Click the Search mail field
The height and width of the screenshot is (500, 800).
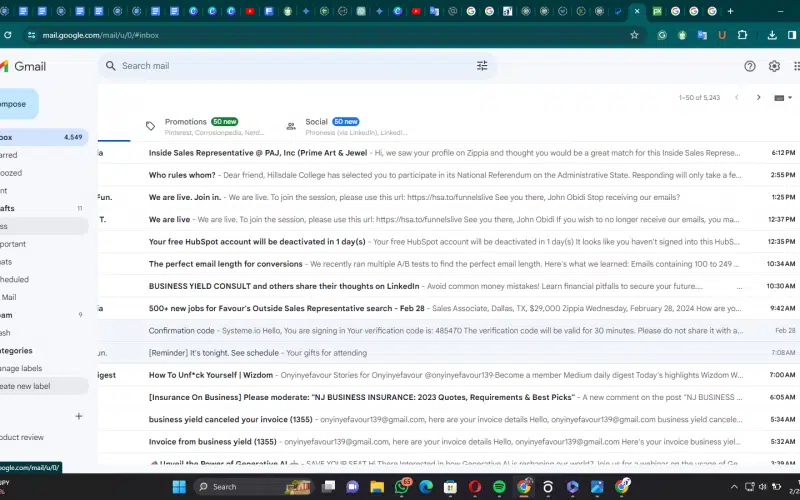pyautogui.click(x=290, y=66)
